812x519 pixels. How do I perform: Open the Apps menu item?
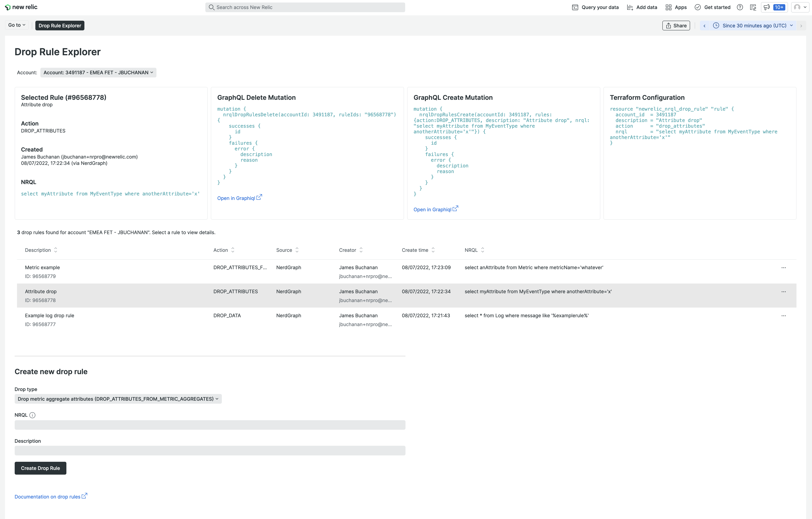pyautogui.click(x=676, y=7)
